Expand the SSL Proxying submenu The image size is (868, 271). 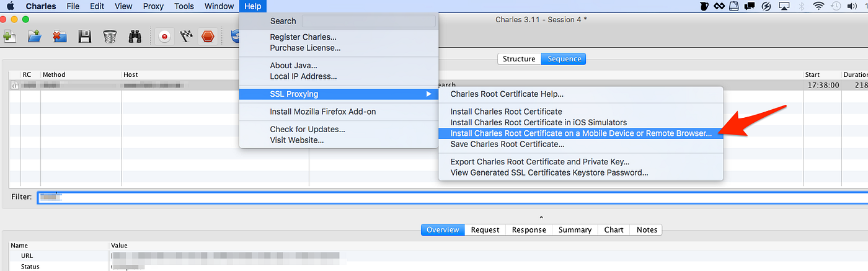pyautogui.click(x=339, y=94)
